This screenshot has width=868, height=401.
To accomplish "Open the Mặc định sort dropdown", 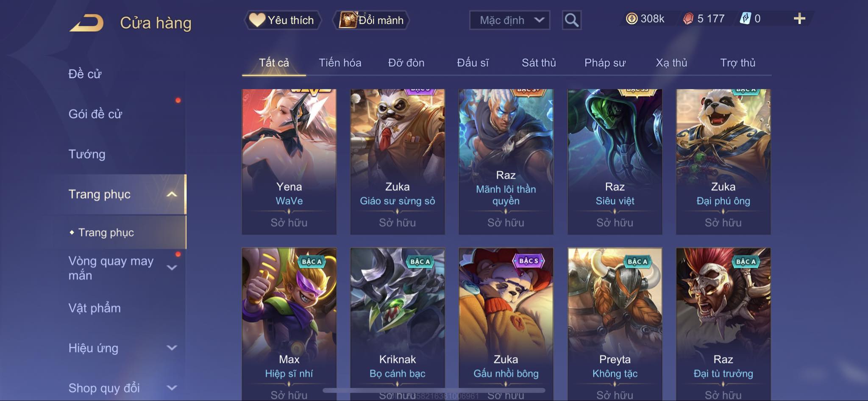I will pyautogui.click(x=509, y=20).
